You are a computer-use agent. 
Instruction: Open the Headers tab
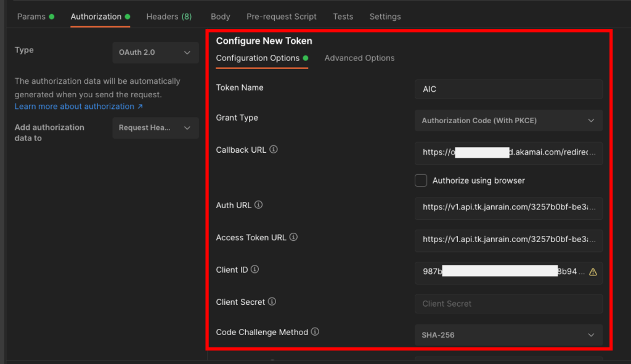pos(168,17)
